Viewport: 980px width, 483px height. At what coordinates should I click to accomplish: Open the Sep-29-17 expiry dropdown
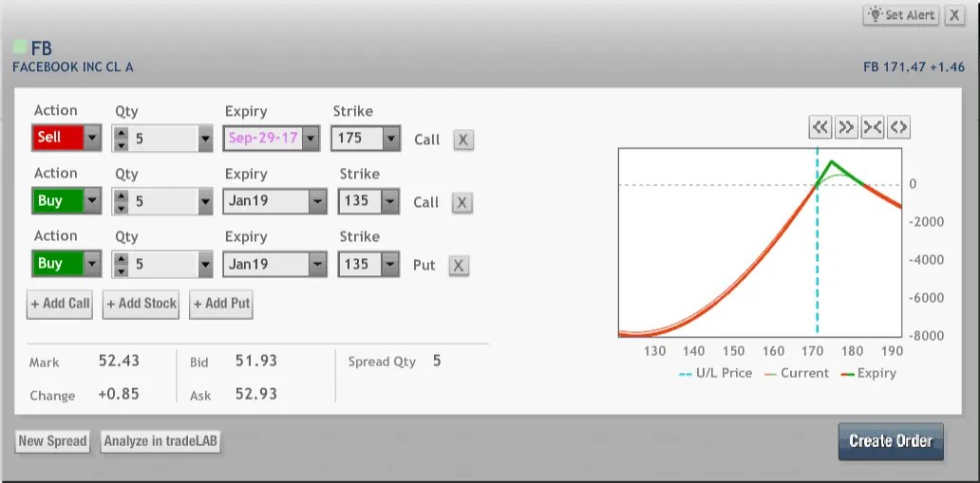coord(311,139)
